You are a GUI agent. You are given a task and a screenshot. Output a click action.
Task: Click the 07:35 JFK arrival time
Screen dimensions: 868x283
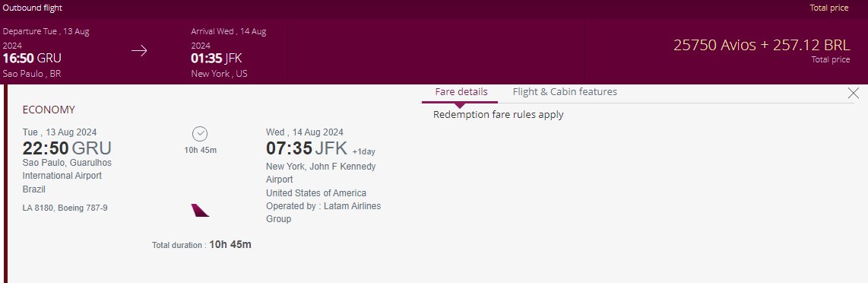pyautogui.click(x=306, y=148)
